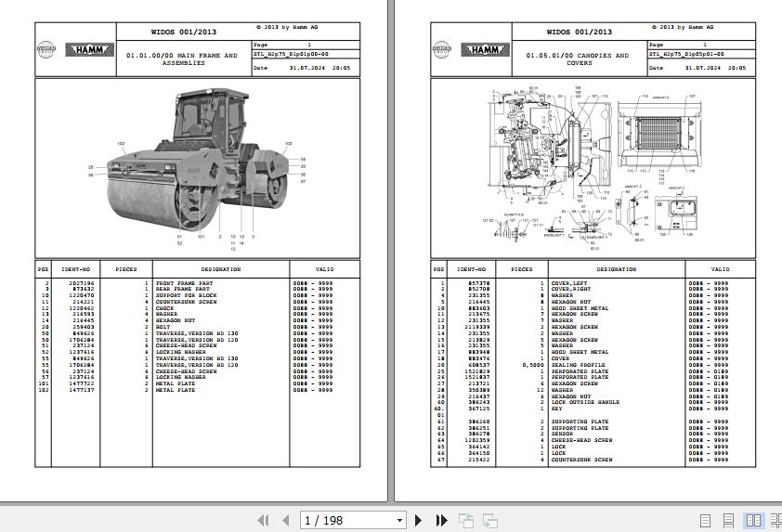Enable continuous scrolling page layout

click(729, 521)
